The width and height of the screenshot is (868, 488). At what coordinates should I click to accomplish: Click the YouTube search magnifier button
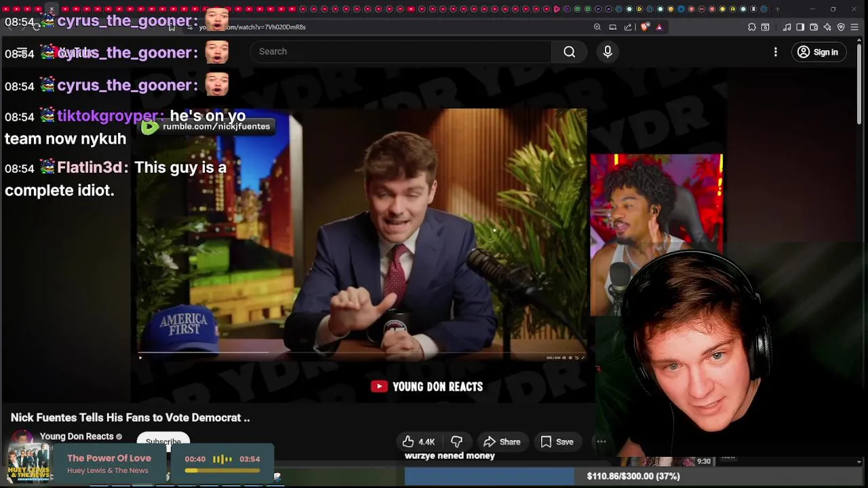click(570, 52)
